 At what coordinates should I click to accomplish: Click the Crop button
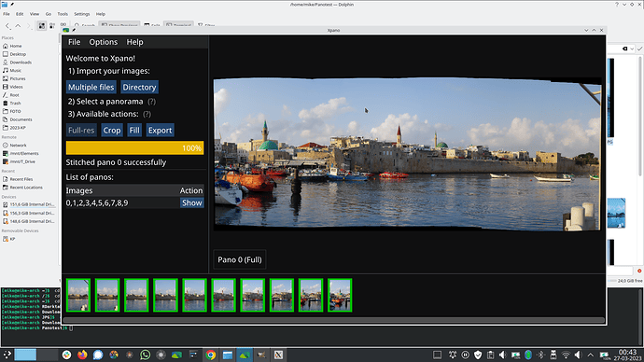(x=112, y=130)
